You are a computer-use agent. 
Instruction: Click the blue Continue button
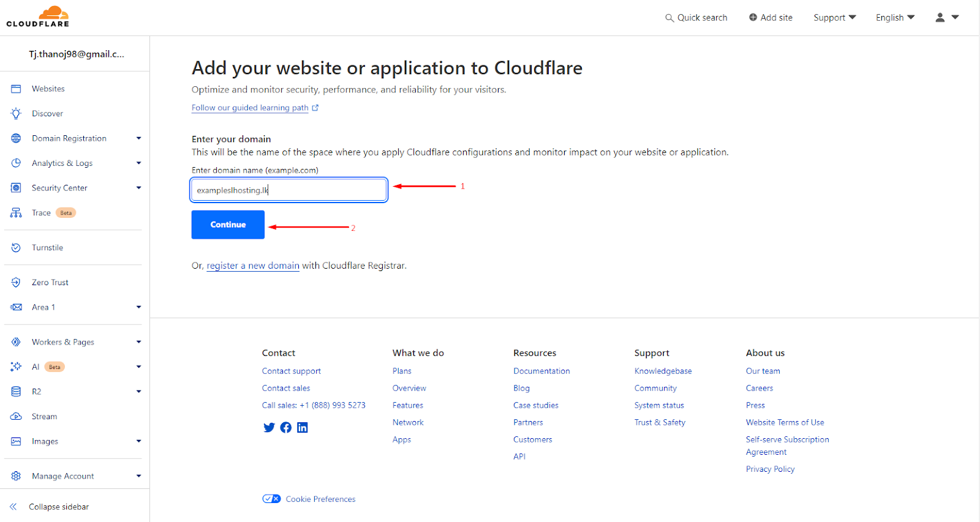(x=228, y=225)
